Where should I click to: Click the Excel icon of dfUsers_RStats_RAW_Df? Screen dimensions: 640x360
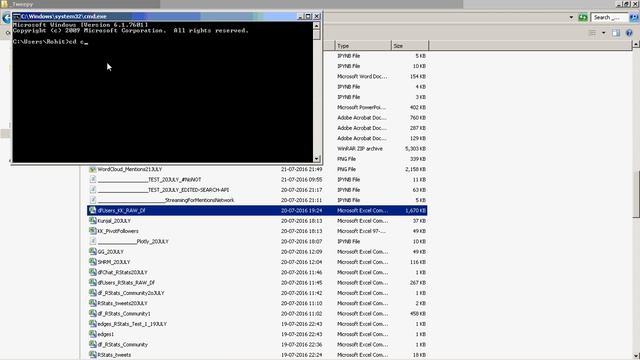point(93,282)
